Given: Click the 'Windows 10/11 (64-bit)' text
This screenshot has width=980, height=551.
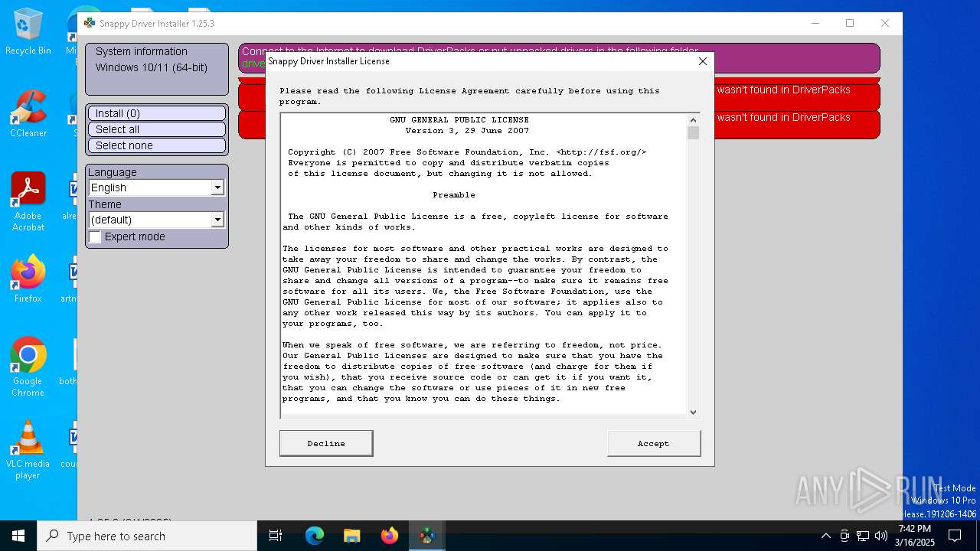Looking at the screenshot, I should point(152,67).
